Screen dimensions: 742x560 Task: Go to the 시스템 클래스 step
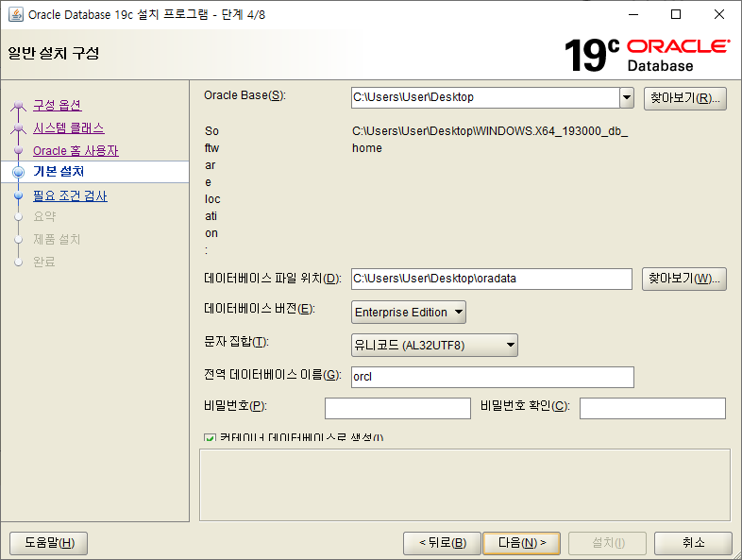(x=69, y=127)
